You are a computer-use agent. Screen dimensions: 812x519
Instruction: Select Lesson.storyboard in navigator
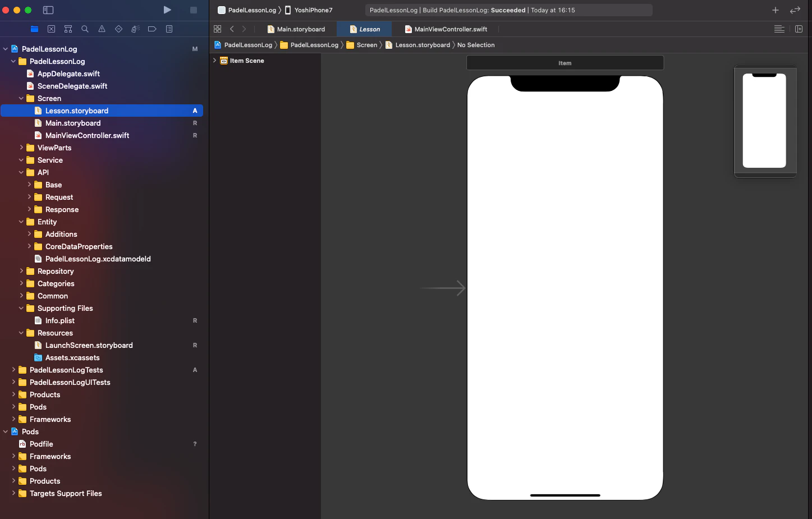tap(102, 111)
